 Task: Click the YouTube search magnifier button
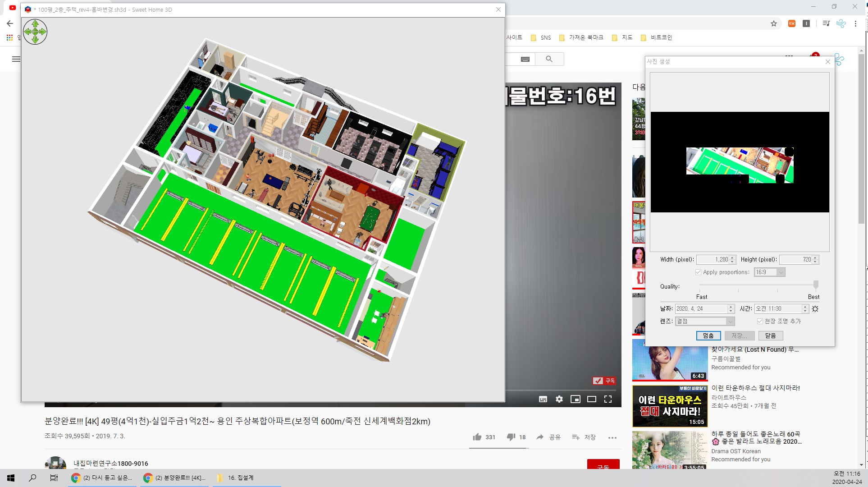[x=549, y=59]
